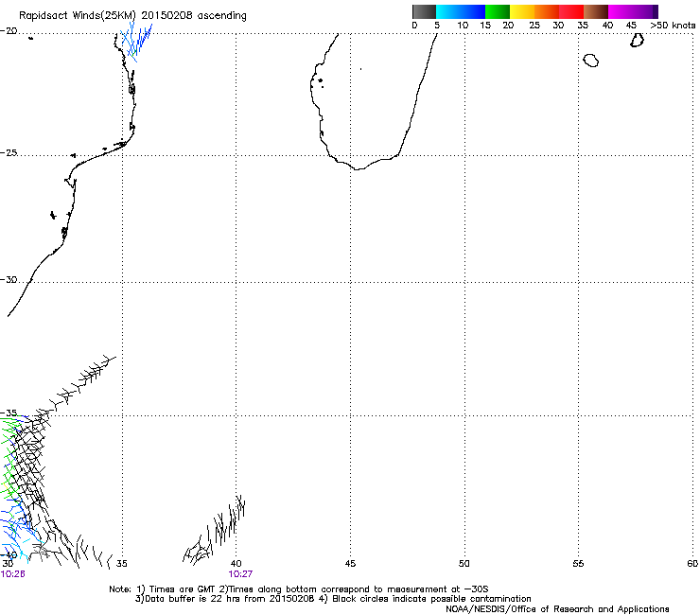
Task: Click the Mauritius island outline
Action: pyautogui.click(x=637, y=40)
